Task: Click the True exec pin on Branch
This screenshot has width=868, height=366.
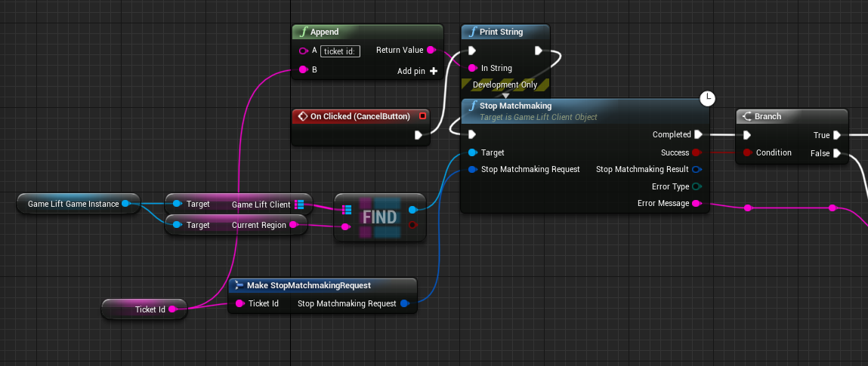Action: pos(837,135)
